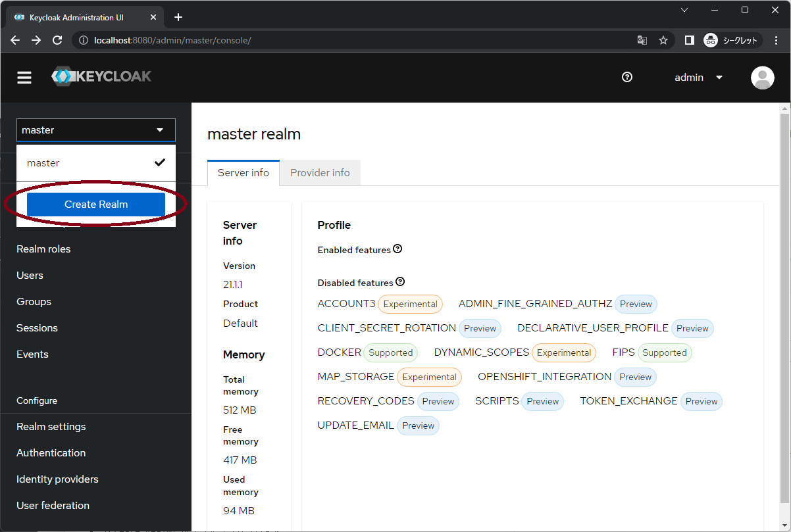The image size is (791, 532).
Task: Close the Keycloak Administration UI tab
Action: pos(154,17)
